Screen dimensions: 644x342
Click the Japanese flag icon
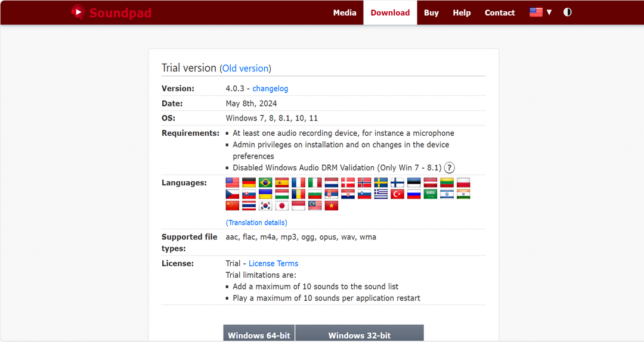282,206
